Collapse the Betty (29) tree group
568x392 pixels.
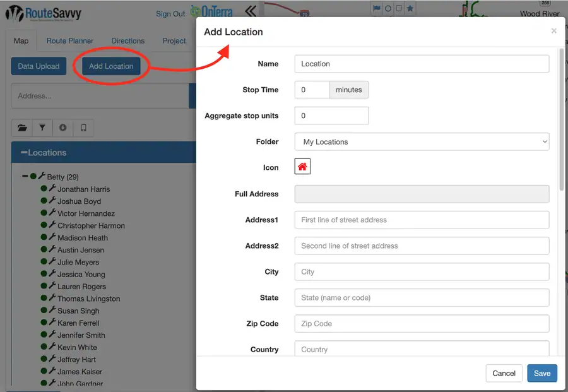(25, 177)
